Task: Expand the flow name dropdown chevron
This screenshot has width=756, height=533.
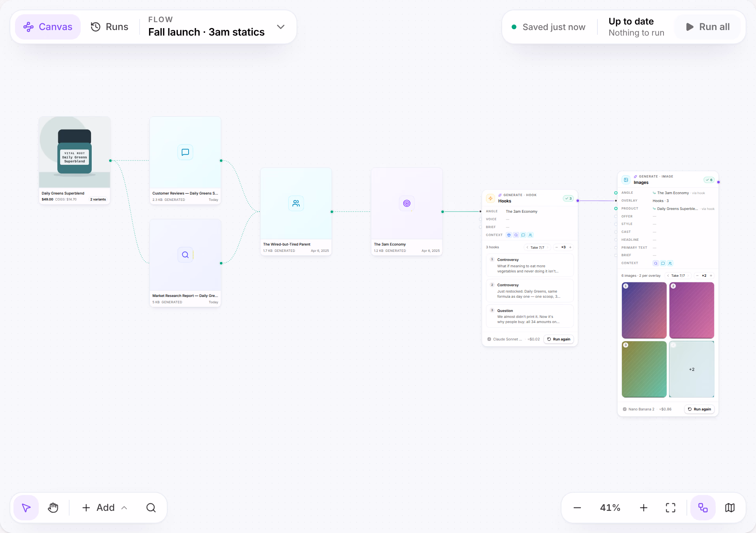Action: (281, 27)
